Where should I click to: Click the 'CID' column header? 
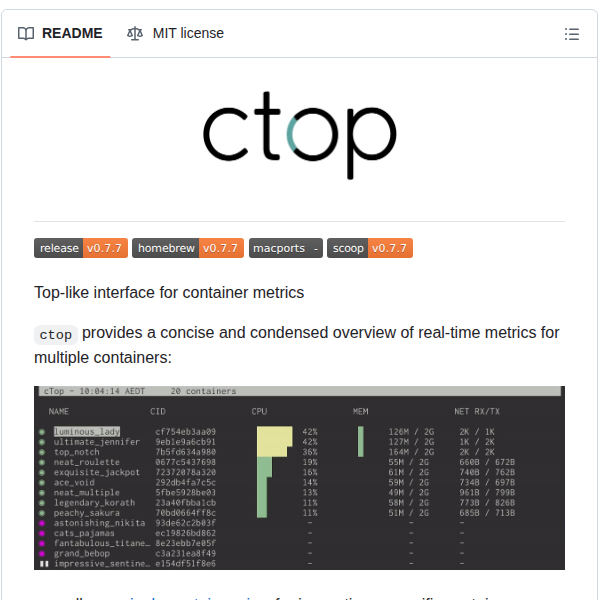(158, 411)
